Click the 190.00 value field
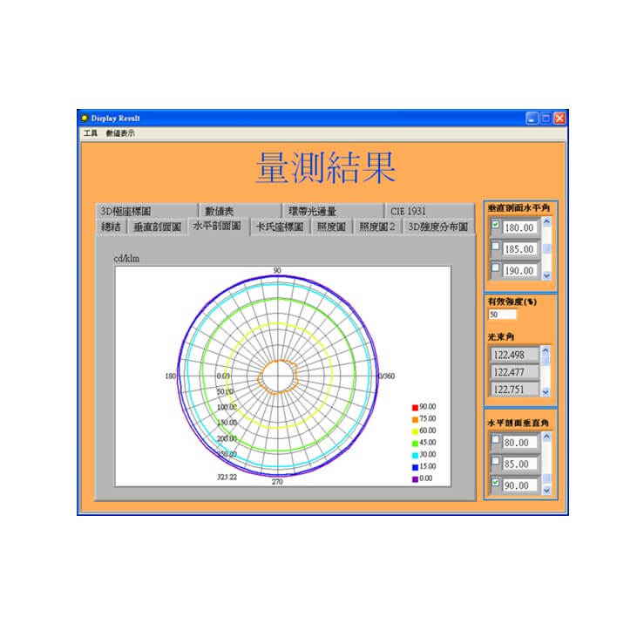Image resolution: width=644 pixels, height=644 pixels. click(x=519, y=270)
